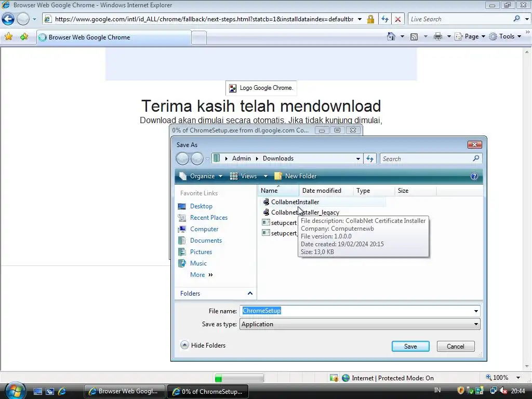Screen dimensions: 532x399
Task: Click the New Folder button
Action: (296, 176)
